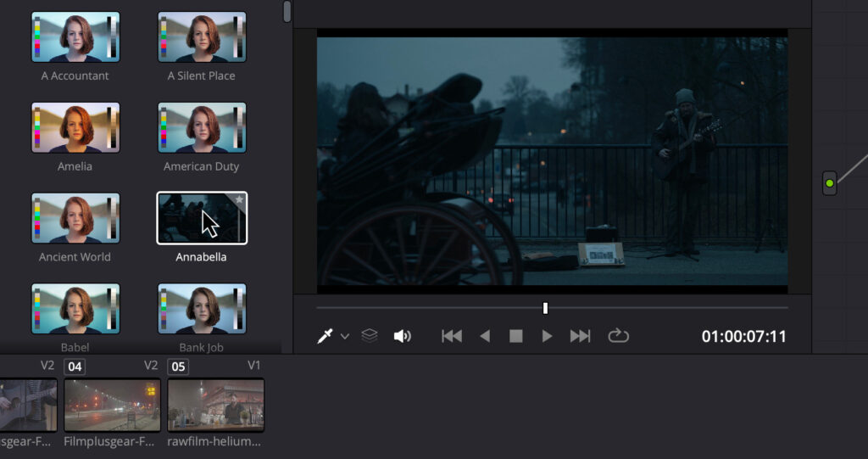Viewport: 868px width, 459px height.
Task: Choose the Amelia LUT thumbnail
Action: point(75,127)
